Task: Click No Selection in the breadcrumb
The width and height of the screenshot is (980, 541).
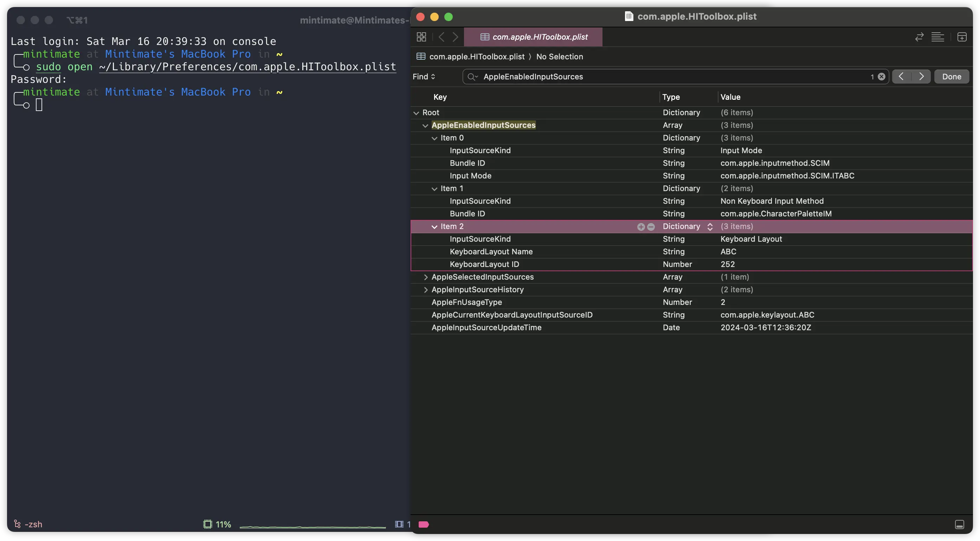Action: (x=559, y=56)
